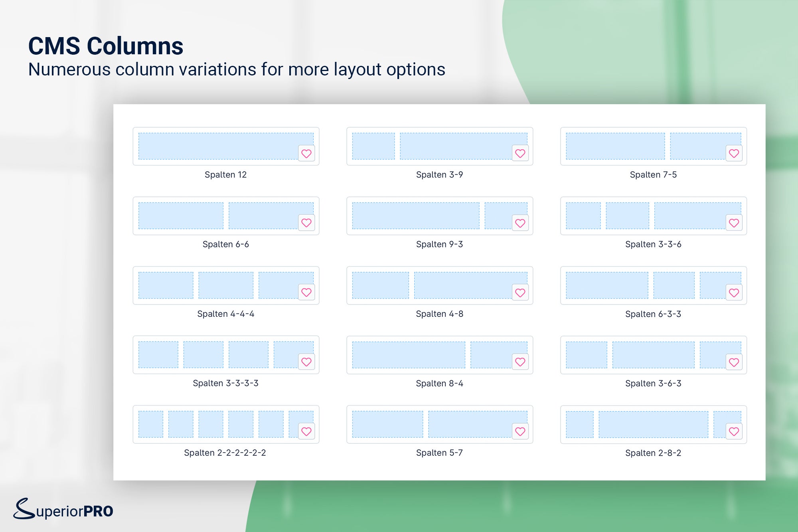This screenshot has width=798, height=532.
Task: Click the 'Spalten 6-6' label
Action: click(226, 244)
